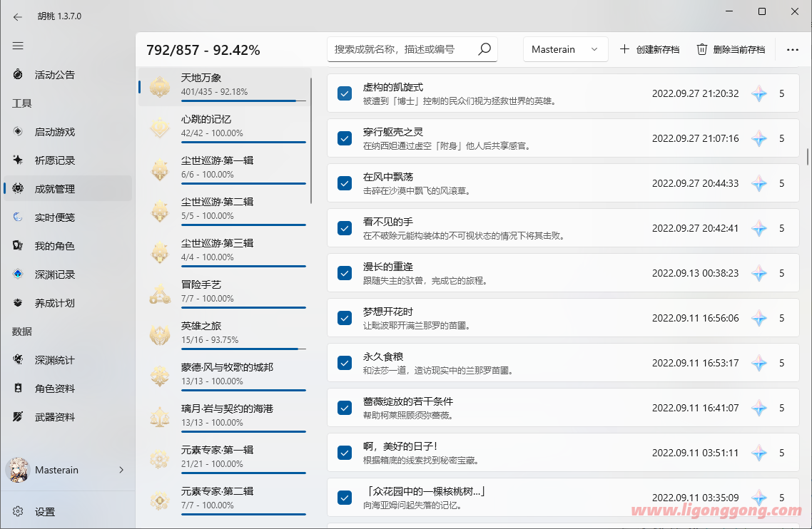This screenshot has height=529, width=812.
Task: Click the achievement search input field
Action: (402, 49)
